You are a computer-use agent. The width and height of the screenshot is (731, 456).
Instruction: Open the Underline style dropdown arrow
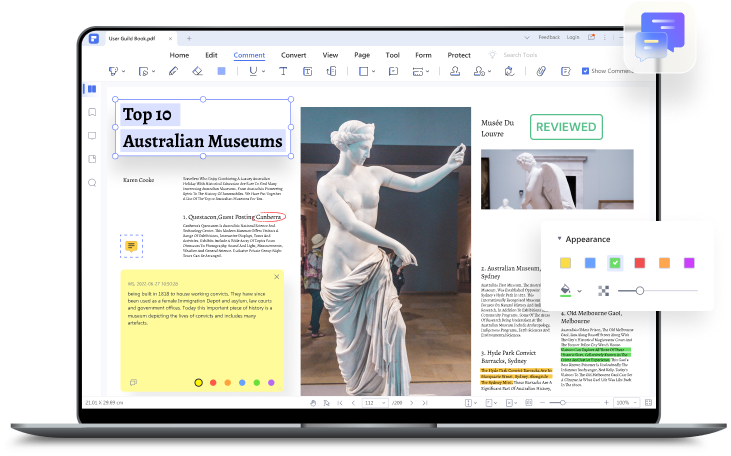click(x=263, y=72)
